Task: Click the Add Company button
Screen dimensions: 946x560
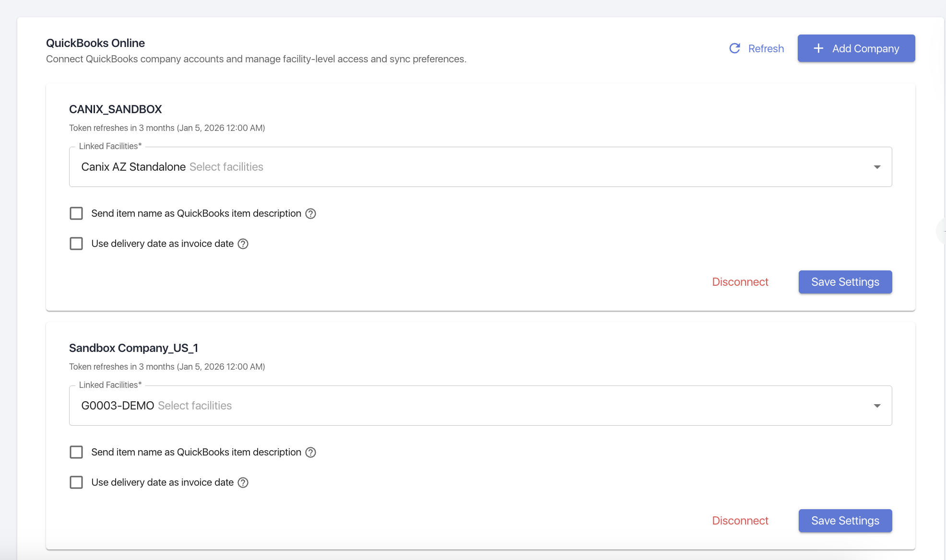Action: point(856,48)
